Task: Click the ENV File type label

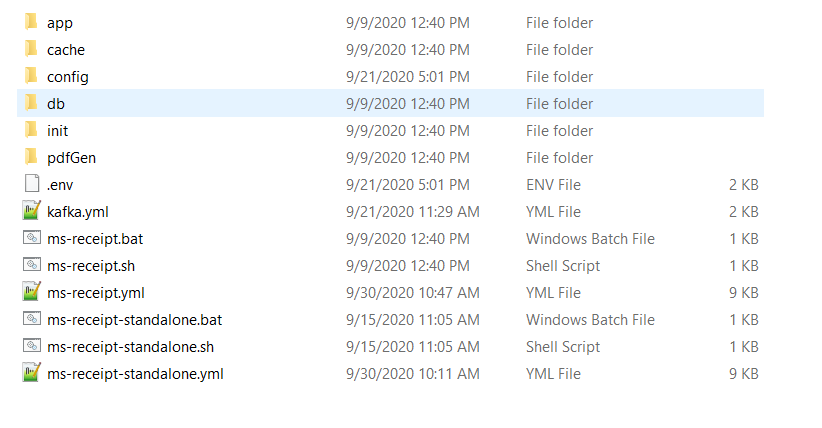Action: pos(553,184)
